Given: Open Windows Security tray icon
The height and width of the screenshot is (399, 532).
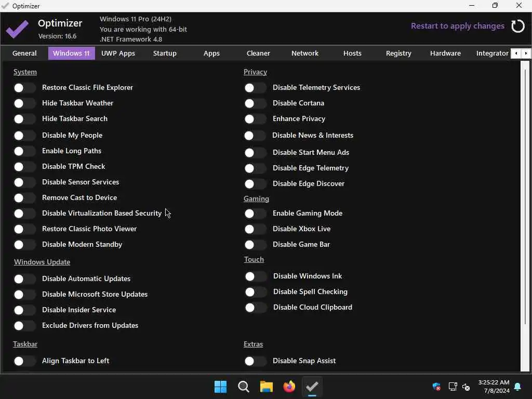Looking at the screenshot, I should 436,387.
